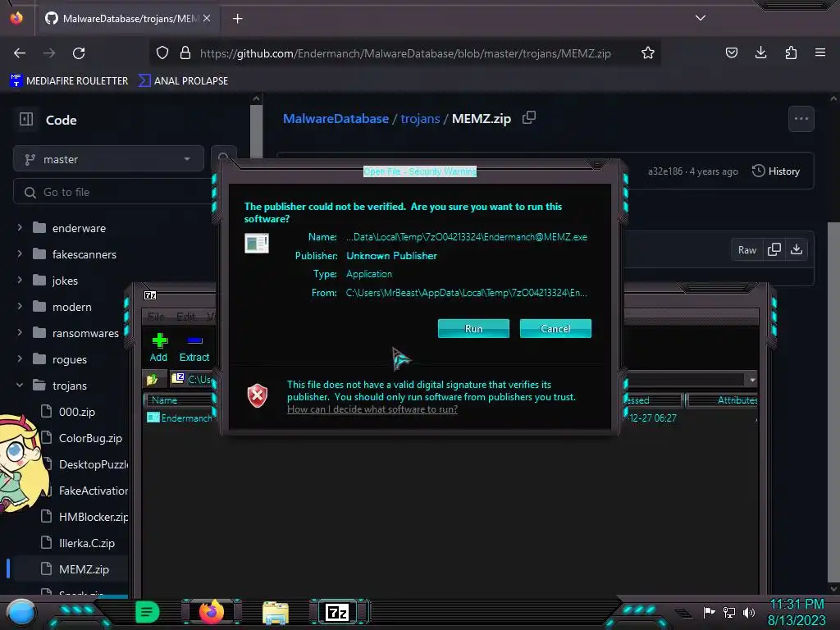Click the volume speaker tray icon
The width and height of the screenshot is (840, 630).
(x=749, y=612)
